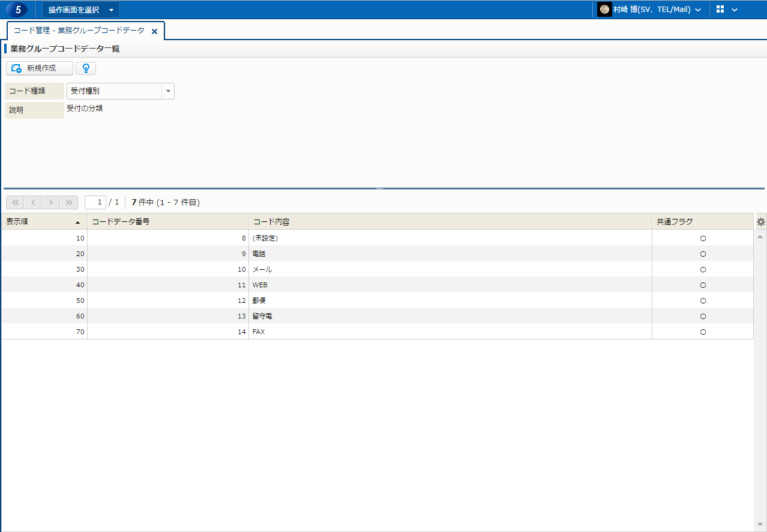Go to first page of results

pos(16,202)
